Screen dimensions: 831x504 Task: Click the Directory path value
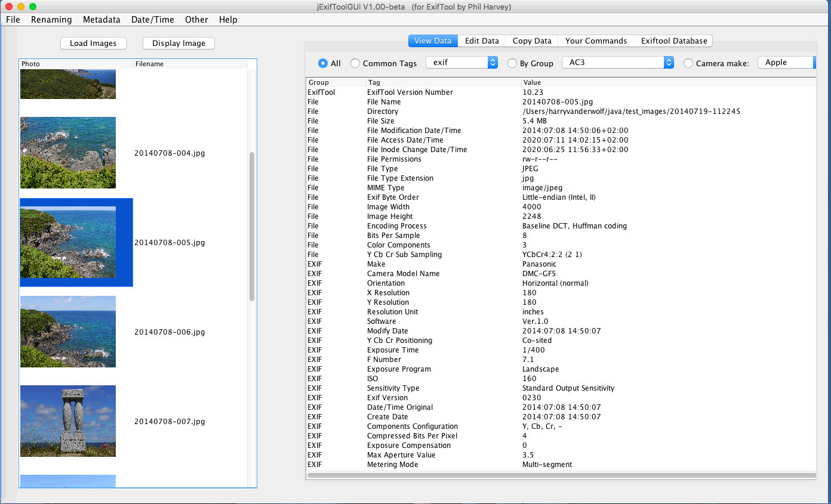(631, 112)
